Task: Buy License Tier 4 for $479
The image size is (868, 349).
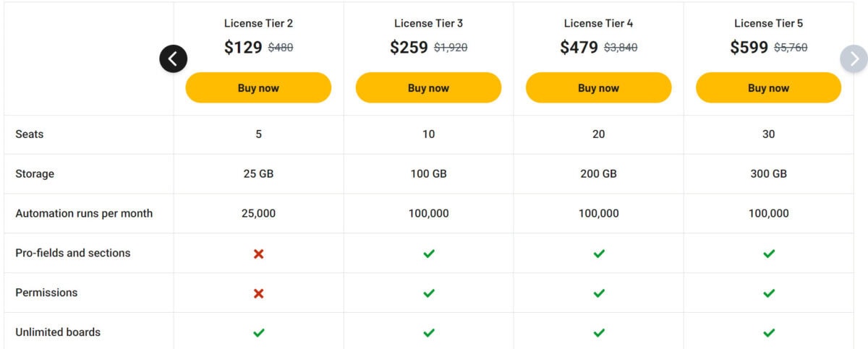Action: pos(598,88)
